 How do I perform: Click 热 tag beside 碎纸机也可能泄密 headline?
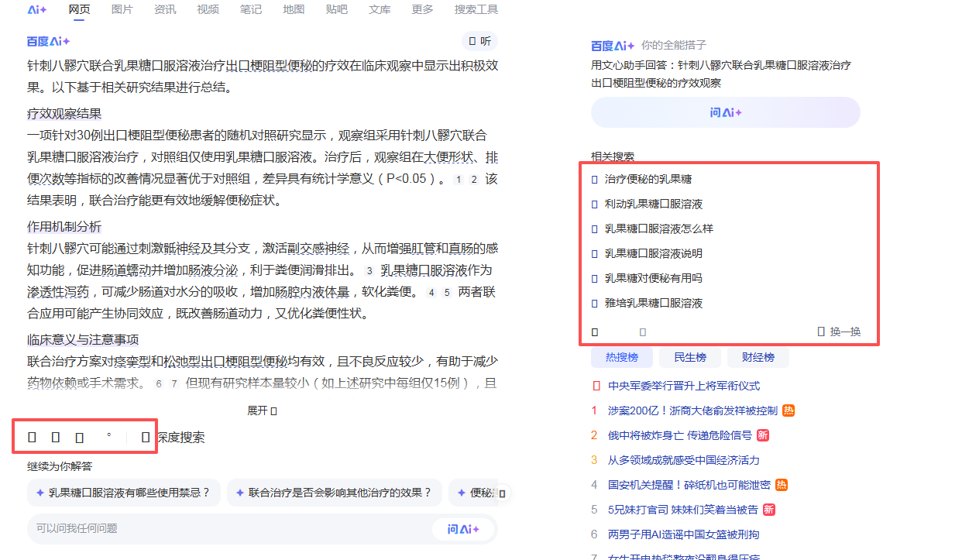tap(782, 485)
